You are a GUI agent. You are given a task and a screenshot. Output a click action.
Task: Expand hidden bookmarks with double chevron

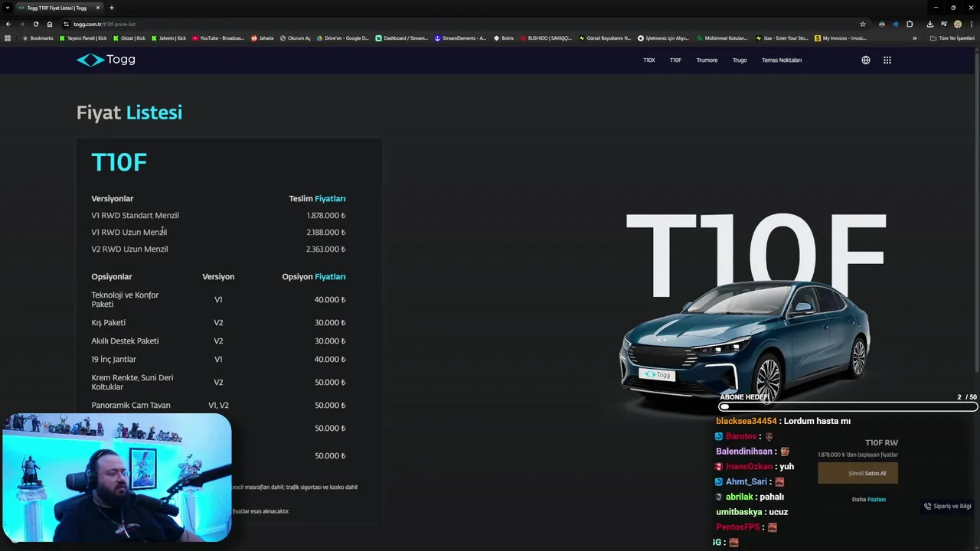914,37
